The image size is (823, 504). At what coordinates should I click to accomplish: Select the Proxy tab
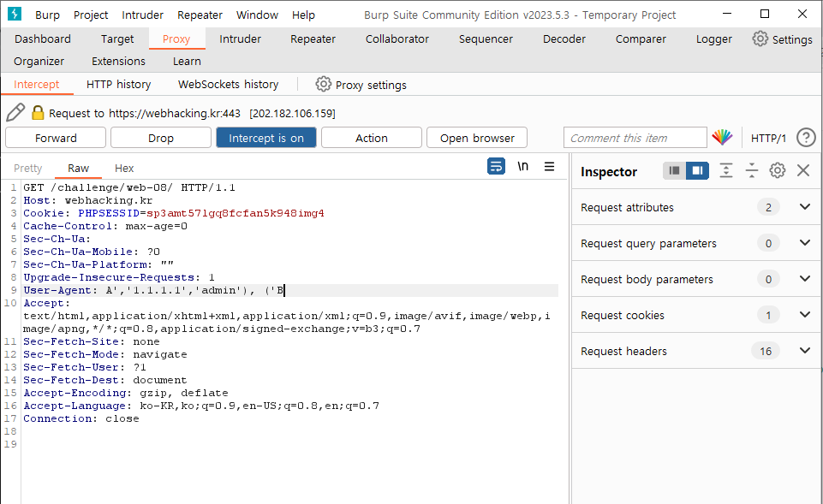[176, 39]
